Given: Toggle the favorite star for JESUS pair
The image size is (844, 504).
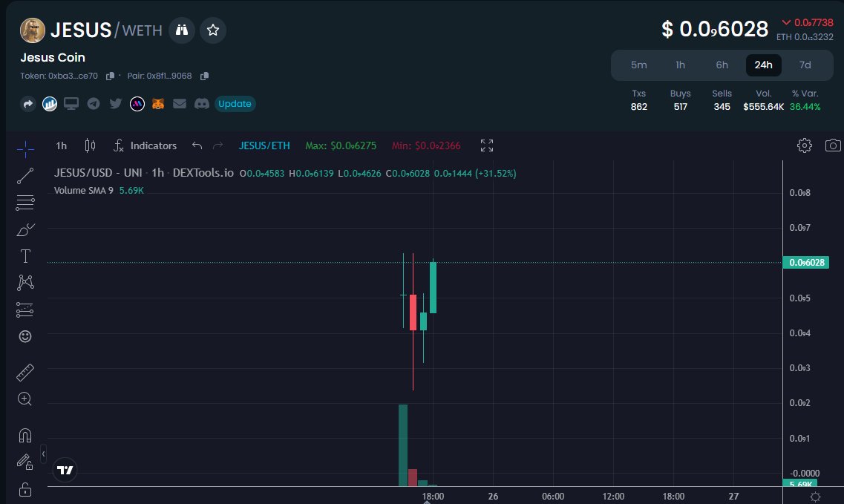Looking at the screenshot, I should tap(213, 30).
